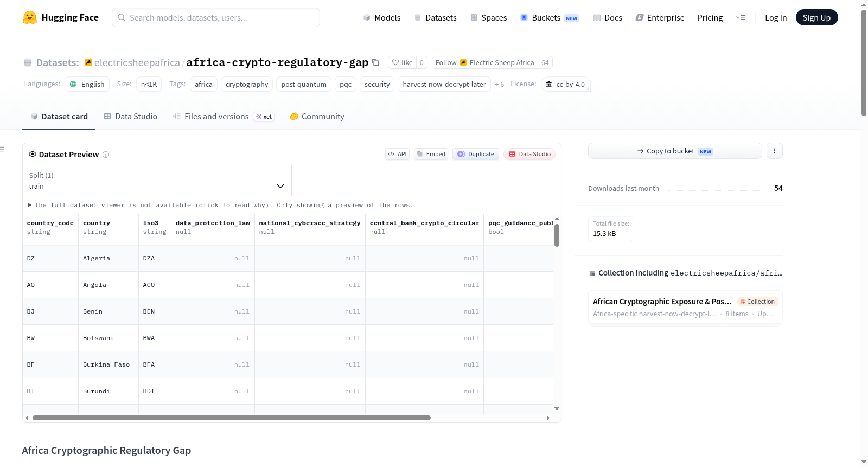The image size is (868, 467).
Task: Click the table vertical scrollbar thumb
Action: (557, 235)
